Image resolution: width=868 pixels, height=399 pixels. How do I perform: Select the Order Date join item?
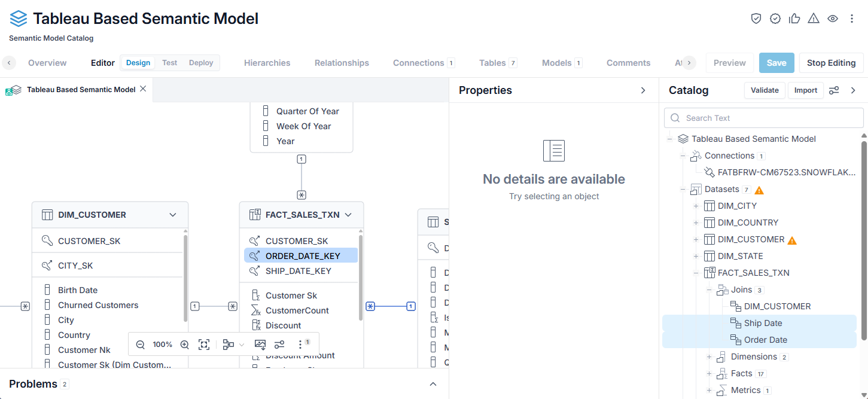(759, 340)
